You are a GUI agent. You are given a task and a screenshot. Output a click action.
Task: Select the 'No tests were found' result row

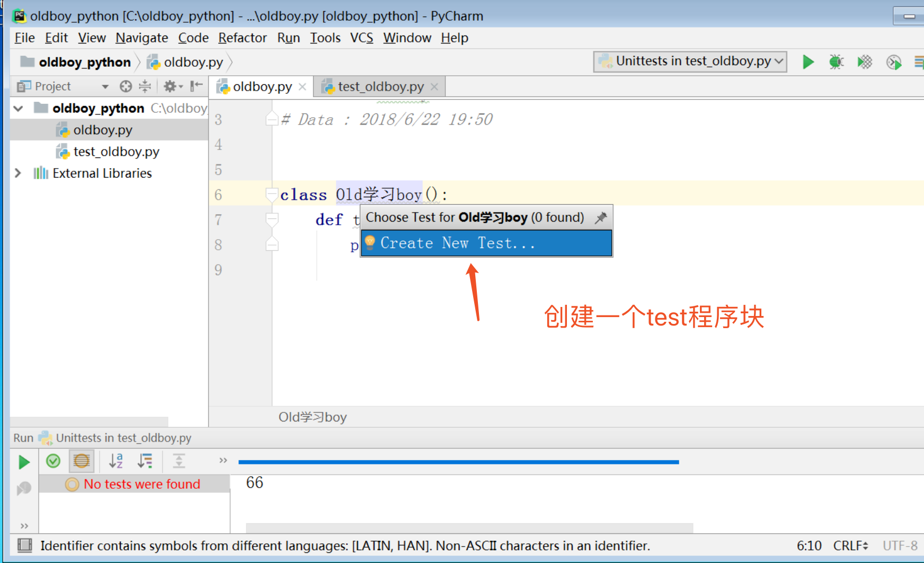click(x=135, y=484)
